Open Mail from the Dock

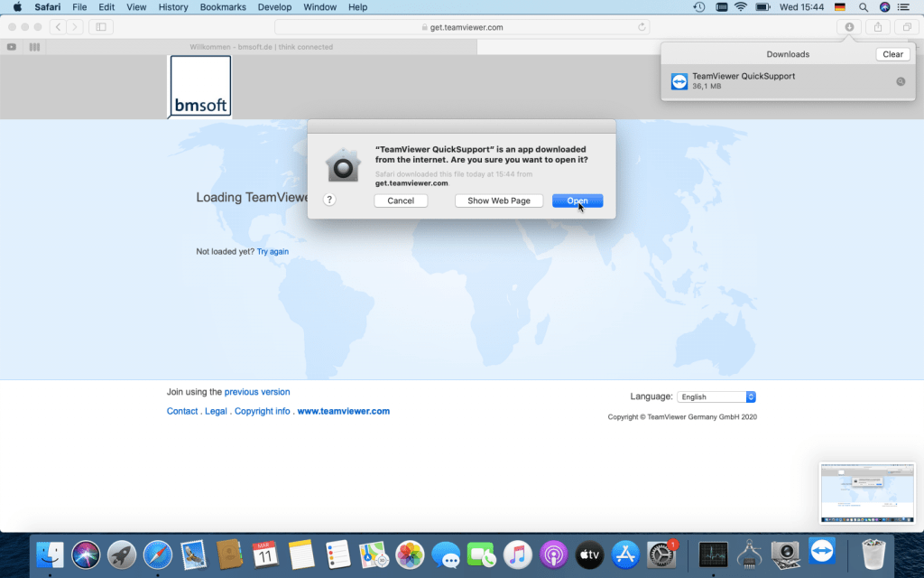pos(194,555)
